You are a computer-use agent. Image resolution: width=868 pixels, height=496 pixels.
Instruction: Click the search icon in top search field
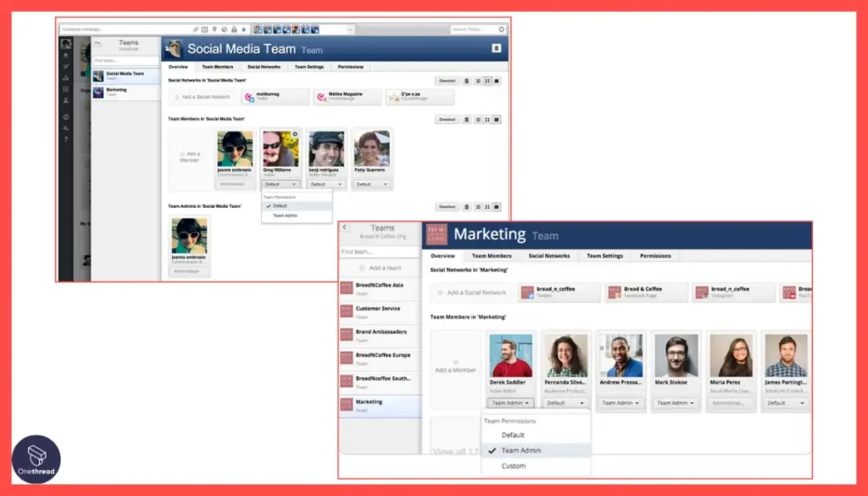502,30
